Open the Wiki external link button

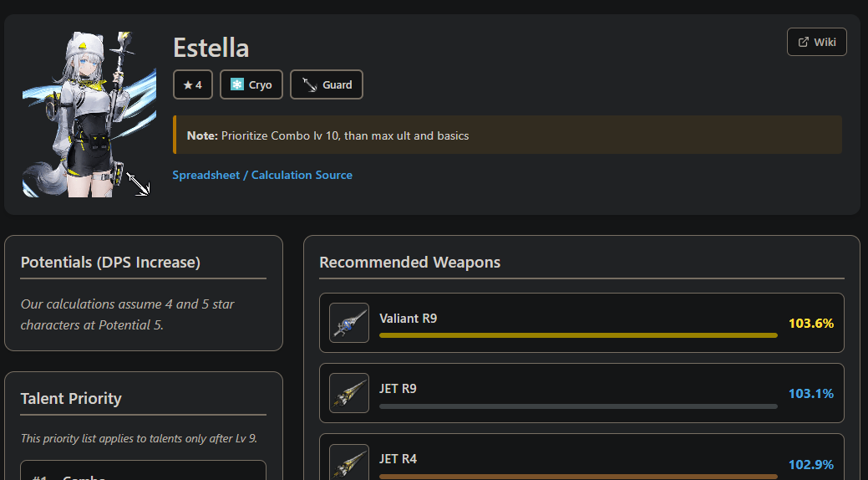(x=816, y=42)
